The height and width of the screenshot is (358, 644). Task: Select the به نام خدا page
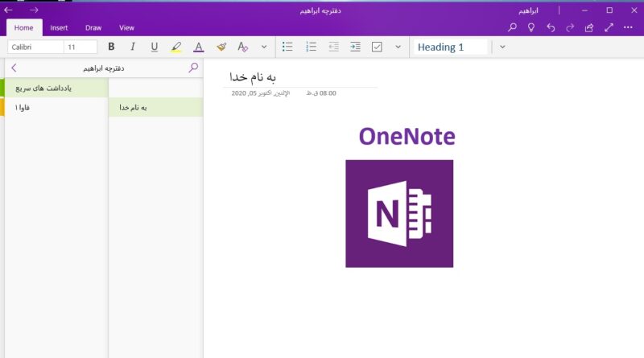click(x=155, y=107)
